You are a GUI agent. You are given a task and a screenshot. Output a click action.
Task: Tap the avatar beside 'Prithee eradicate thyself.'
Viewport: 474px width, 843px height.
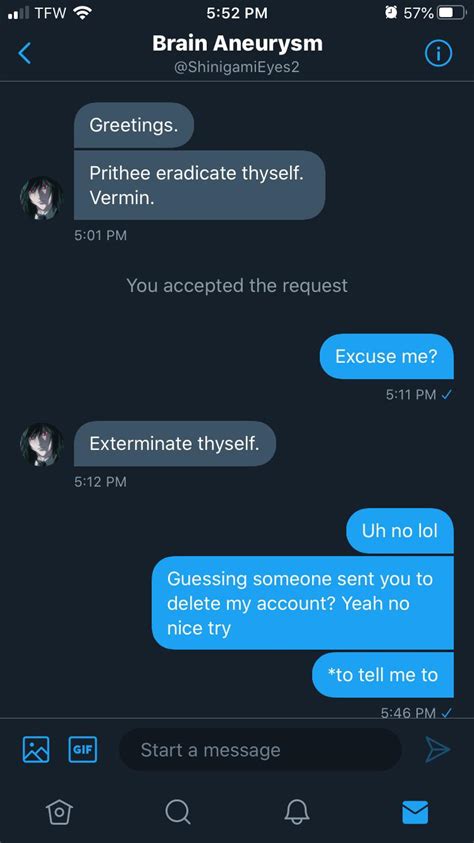[41, 198]
